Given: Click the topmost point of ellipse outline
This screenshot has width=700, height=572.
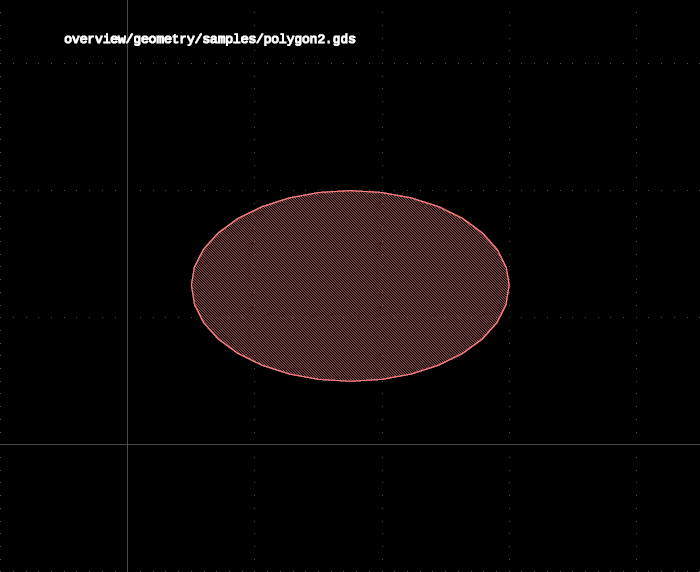Looking at the screenshot, I should coord(350,191).
